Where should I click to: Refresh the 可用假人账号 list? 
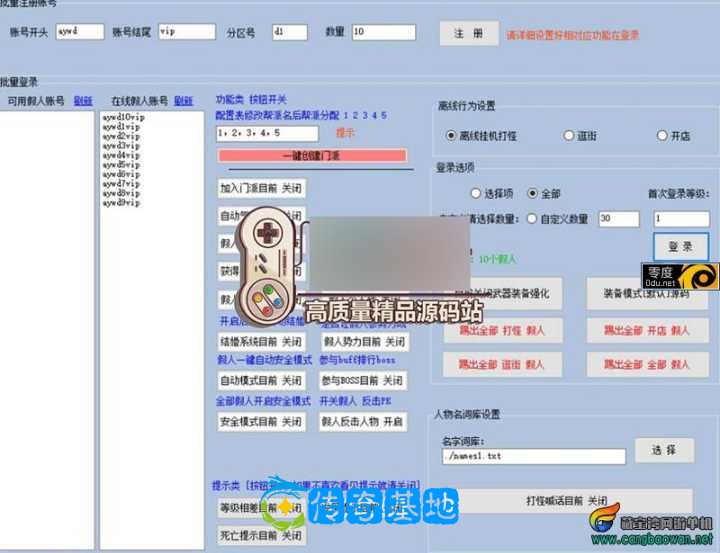click(x=83, y=101)
